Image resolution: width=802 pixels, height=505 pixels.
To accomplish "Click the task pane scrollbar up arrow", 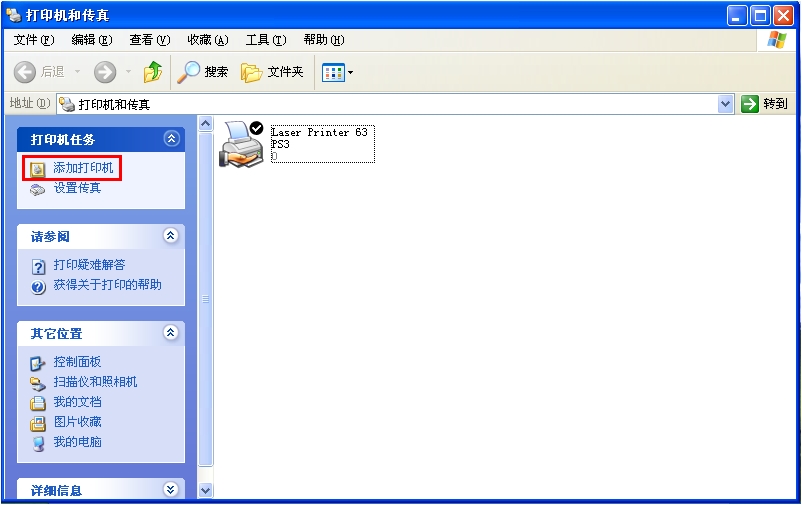I will (206, 123).
